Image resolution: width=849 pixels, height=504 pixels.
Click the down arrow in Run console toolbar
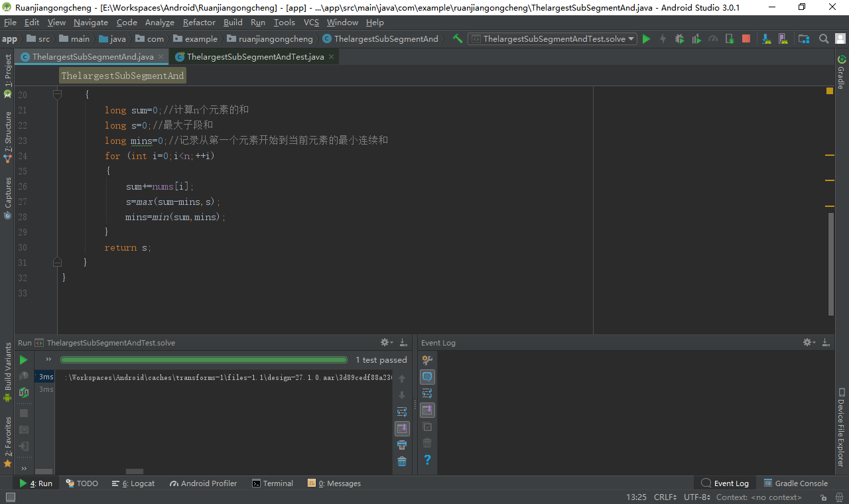pos(402,395)
